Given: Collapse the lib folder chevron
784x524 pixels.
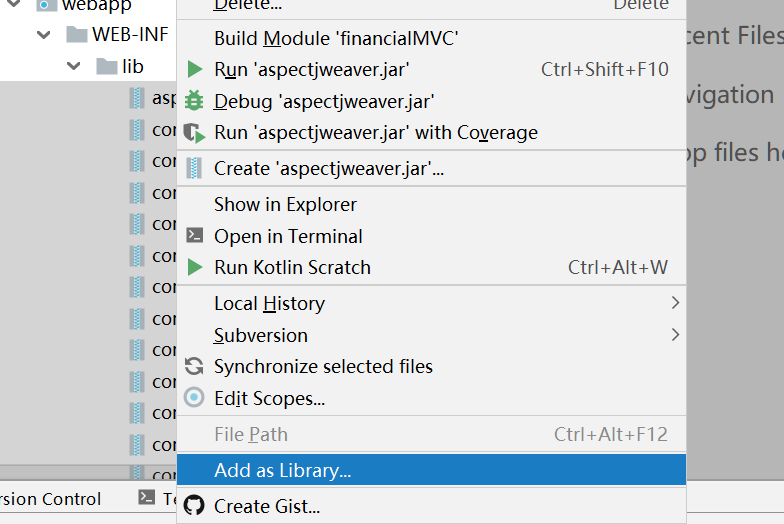Looking at the screenshot, I should coord(74,66).
